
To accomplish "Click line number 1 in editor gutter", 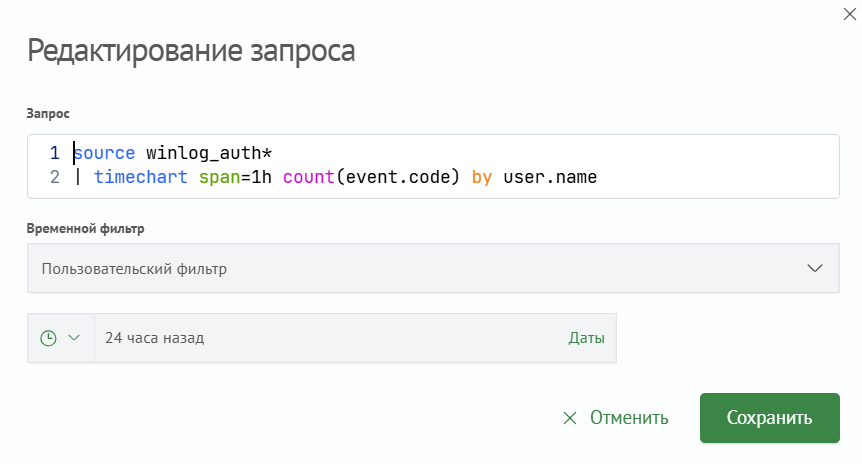I will click(x=54, y=153).
